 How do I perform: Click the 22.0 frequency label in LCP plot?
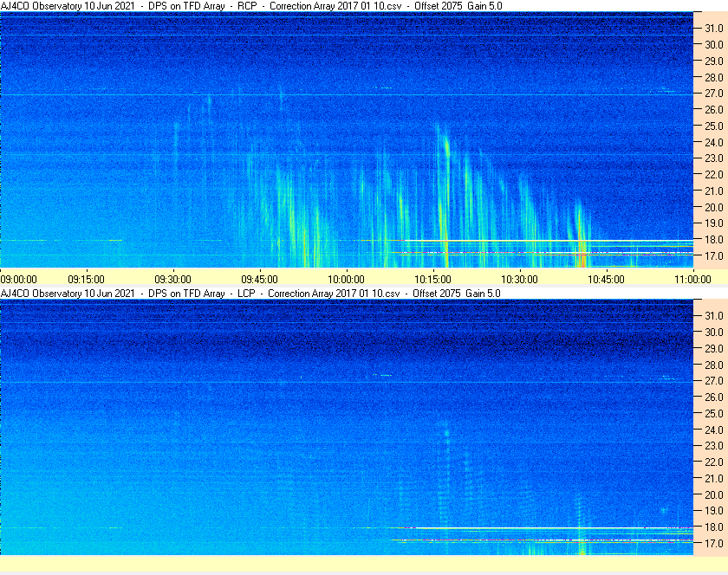pos(714,462)
